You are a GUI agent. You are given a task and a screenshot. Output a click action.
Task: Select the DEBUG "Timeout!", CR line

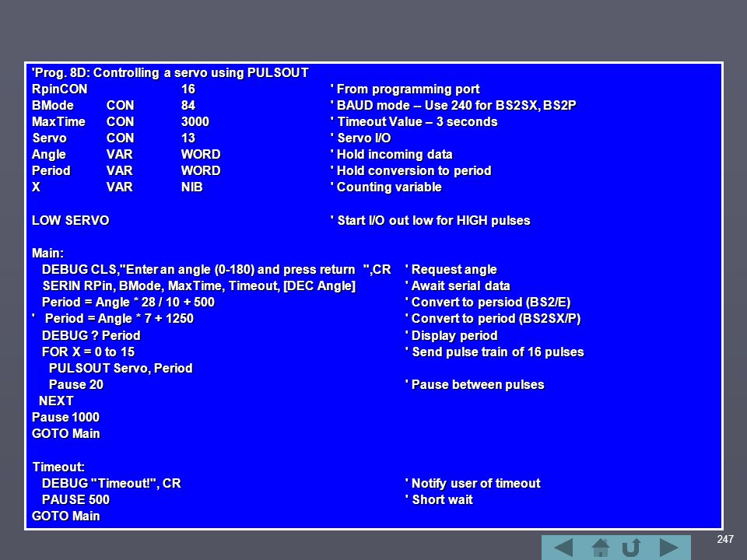pyautogui.click(x=111, y=483)
